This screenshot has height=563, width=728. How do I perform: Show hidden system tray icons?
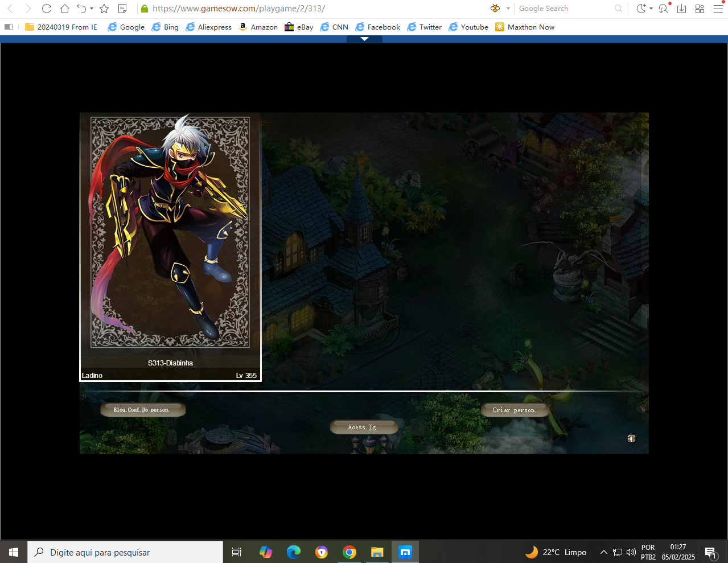pos(604,552)
